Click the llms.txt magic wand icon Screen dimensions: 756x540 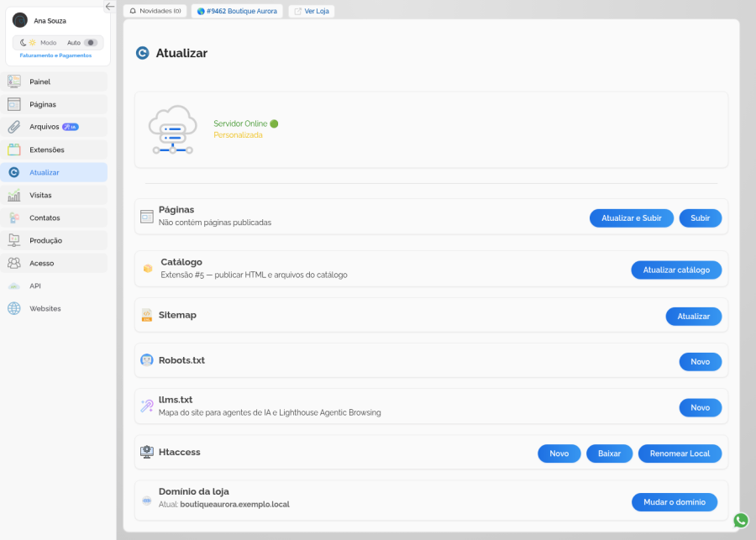point(146,406)
